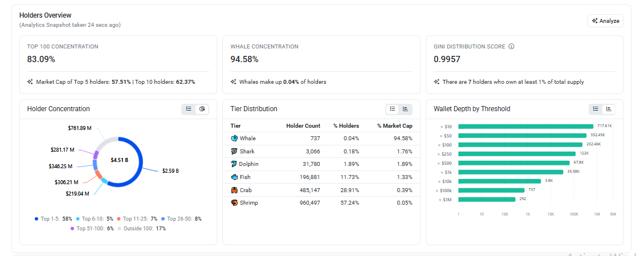Click the Analyze button
Screen dimensions: 644x256
[605, 21]
